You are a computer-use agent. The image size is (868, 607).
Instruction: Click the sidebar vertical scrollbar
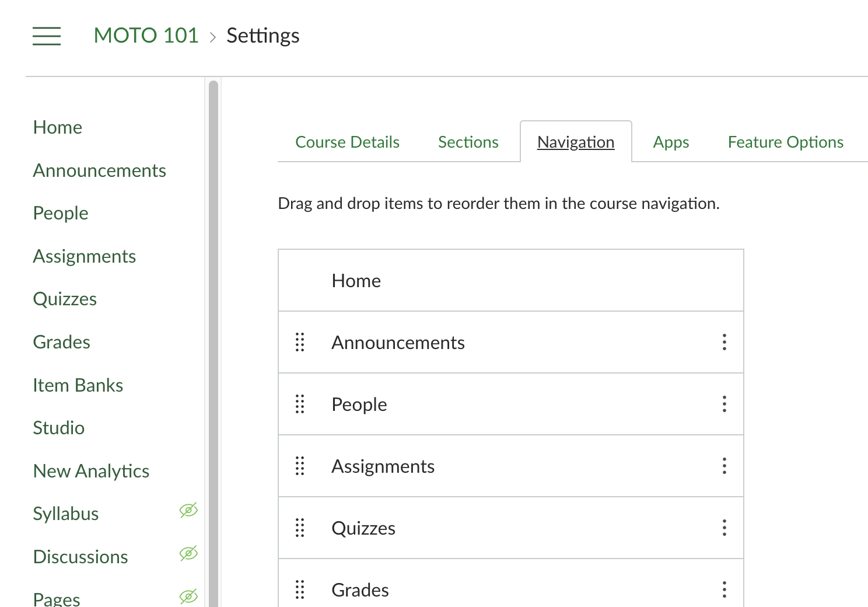click(213, 344)
